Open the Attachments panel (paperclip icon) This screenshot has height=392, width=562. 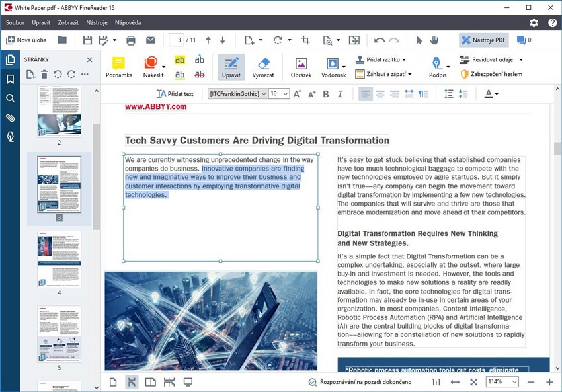click(x=9, y=117)
